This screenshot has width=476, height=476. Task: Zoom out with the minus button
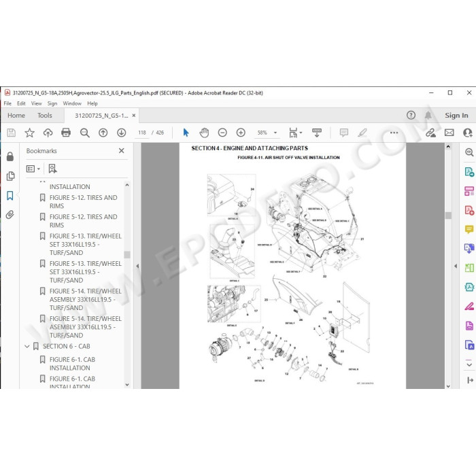click(x=222, y=133)
